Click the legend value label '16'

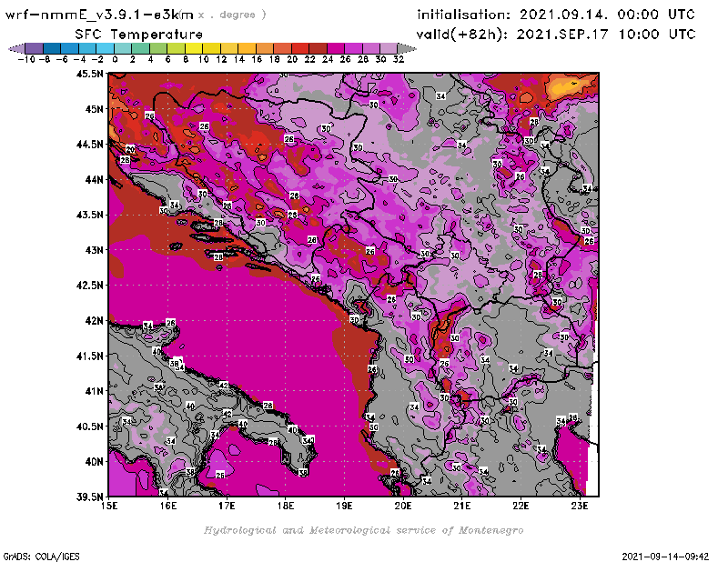pos(257,59)
